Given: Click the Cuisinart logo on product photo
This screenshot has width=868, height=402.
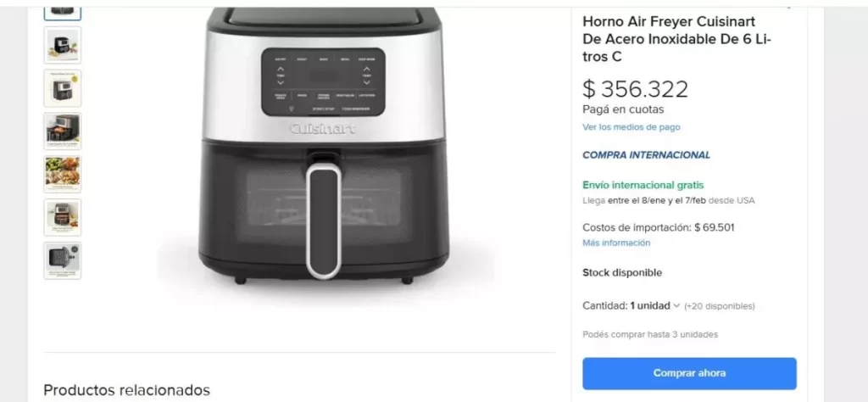Looking at the screenshot, I should 323,129.
